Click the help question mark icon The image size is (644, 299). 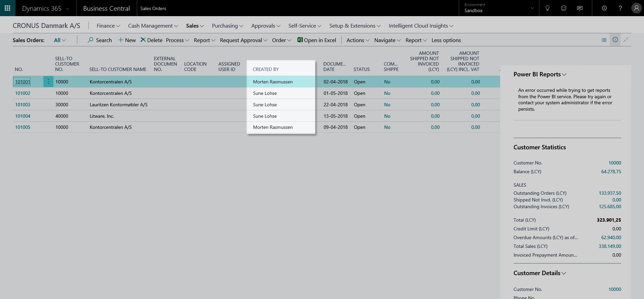coord(620,8)
